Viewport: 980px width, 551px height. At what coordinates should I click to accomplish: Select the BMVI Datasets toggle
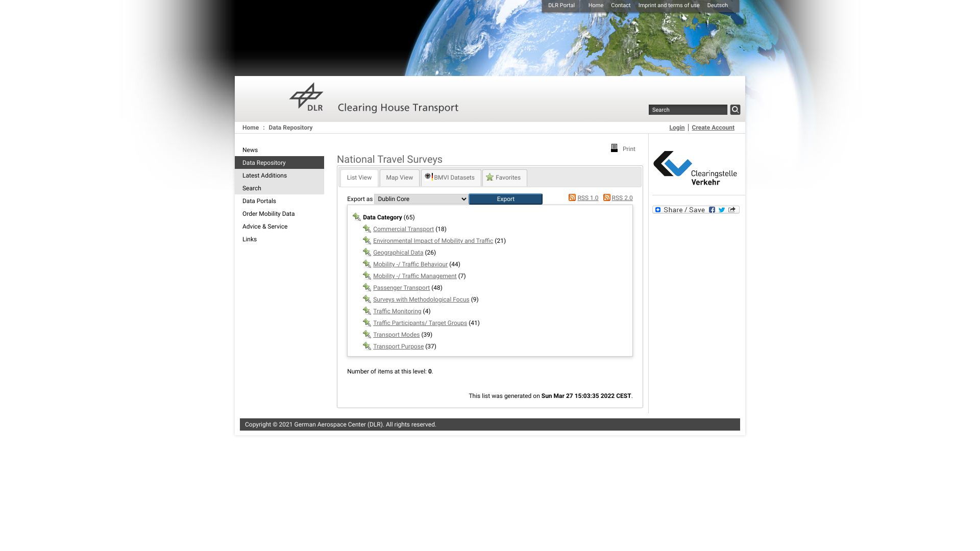[x=450, y=177]
